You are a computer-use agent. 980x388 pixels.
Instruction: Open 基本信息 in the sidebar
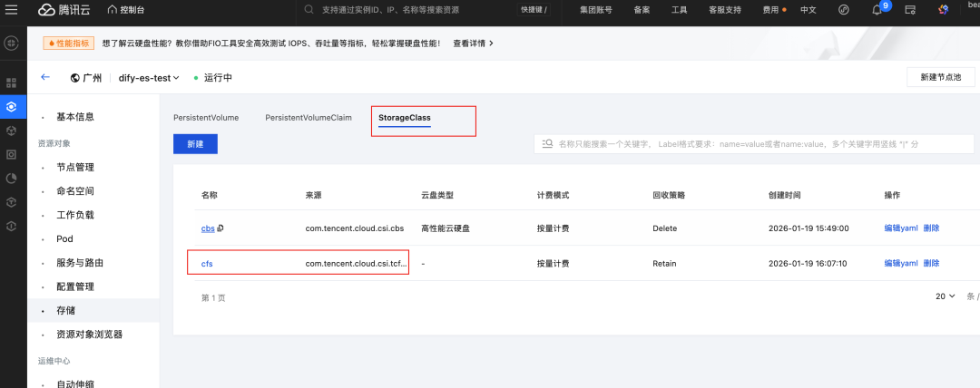[75, 117]
